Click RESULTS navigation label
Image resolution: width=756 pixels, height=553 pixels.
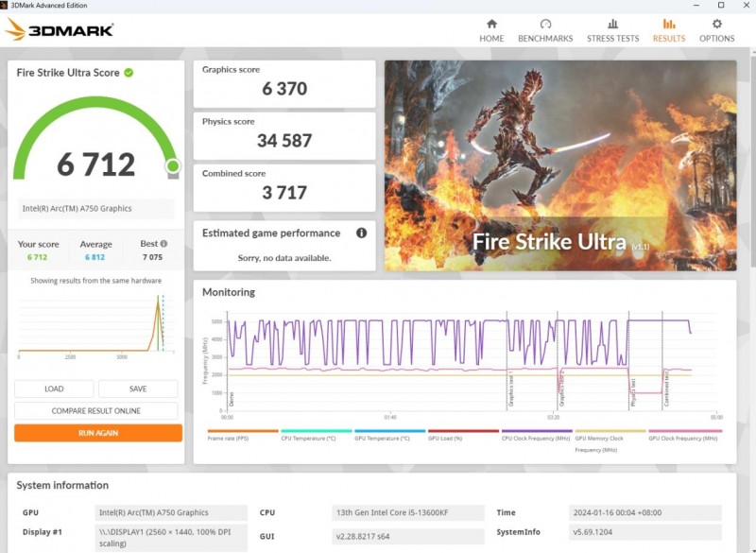click(669, 39)
